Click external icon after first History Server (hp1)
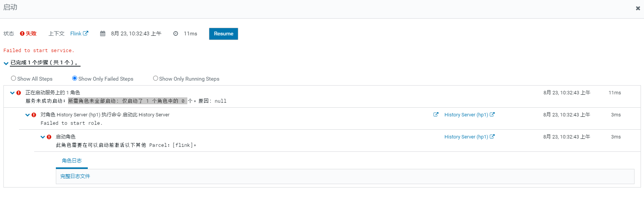Screen dimensions: 644x202 click(x=492, y=115)
